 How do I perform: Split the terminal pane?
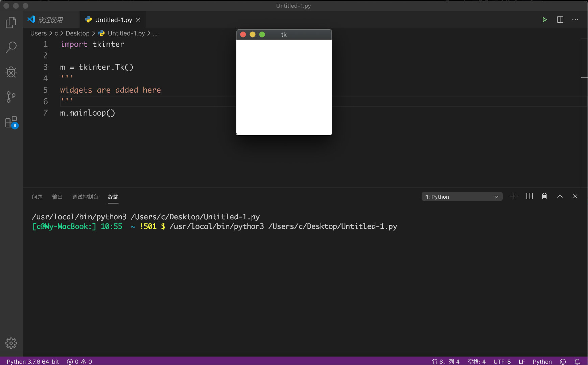[x=530, y=196]
